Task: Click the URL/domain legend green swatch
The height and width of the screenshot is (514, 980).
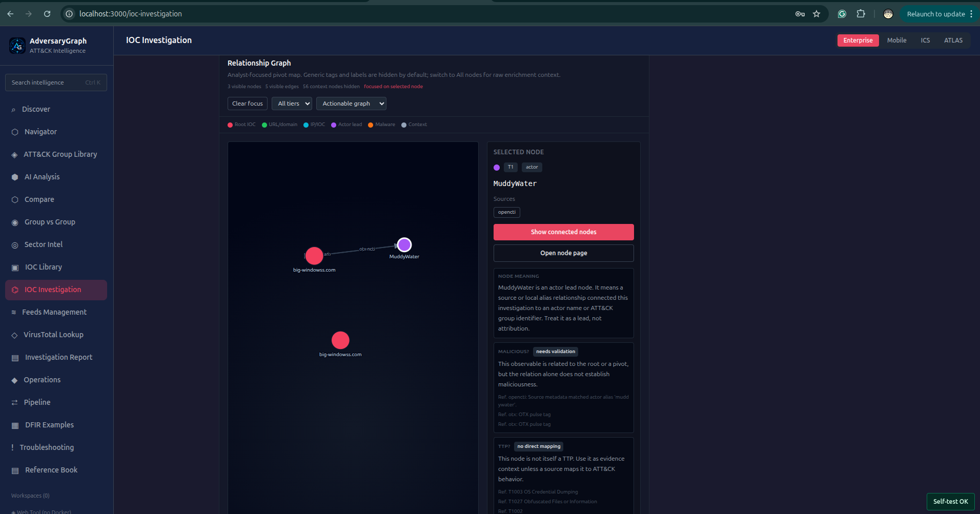Action: click(x=264, y=125)
